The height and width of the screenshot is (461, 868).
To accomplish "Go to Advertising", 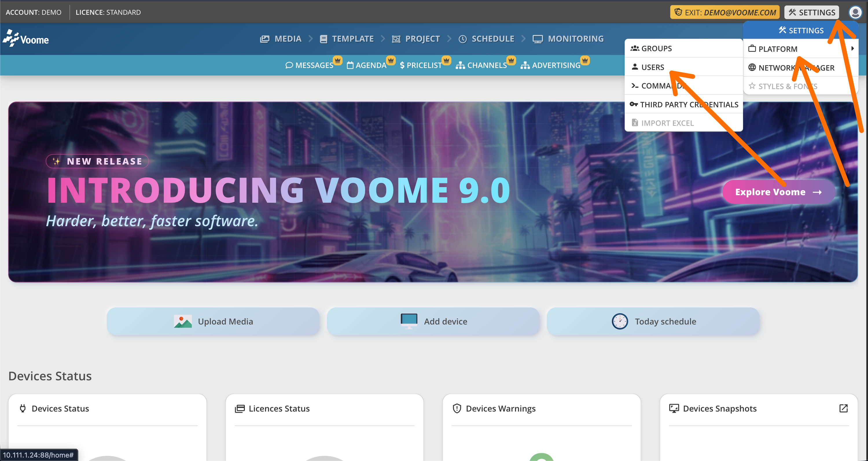I will pos(551,65).
